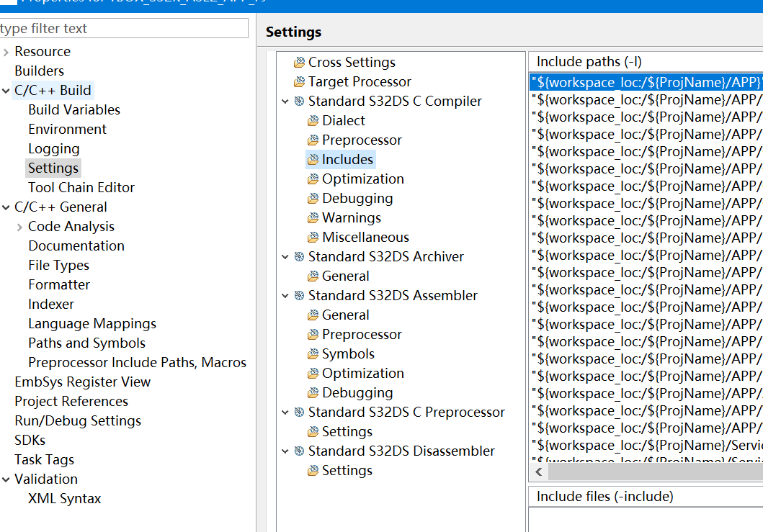Image resolution: width=763 pixels, height=532 pixels.
Task: Click the Dialect option icon
Action: click(313, 121)
